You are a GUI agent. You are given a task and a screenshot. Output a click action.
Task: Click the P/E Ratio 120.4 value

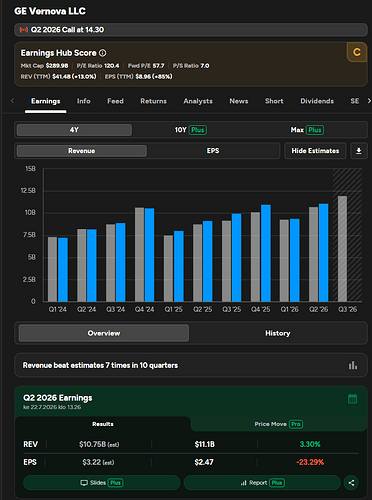pyautogui.click(x=112, y=66)
